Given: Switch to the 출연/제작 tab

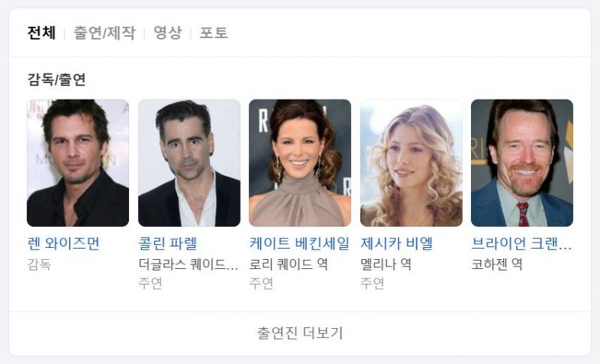Looking at the screenshot, I should point(104,33).
